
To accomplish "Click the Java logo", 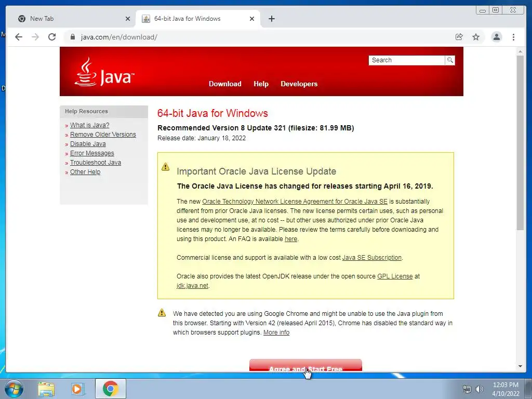I will tap(104, 72).
